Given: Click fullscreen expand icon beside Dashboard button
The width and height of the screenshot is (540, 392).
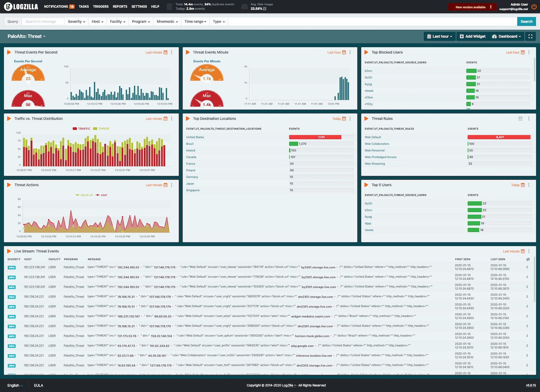Looking at the screenshot, I should tap(530, 36).
